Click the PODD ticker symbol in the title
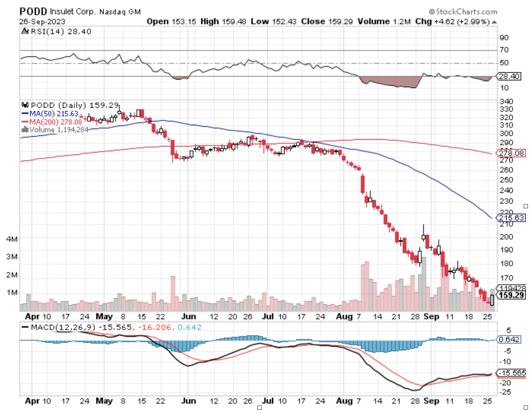The width and height of the screenshot is (532, 413). tap(33, 12)
